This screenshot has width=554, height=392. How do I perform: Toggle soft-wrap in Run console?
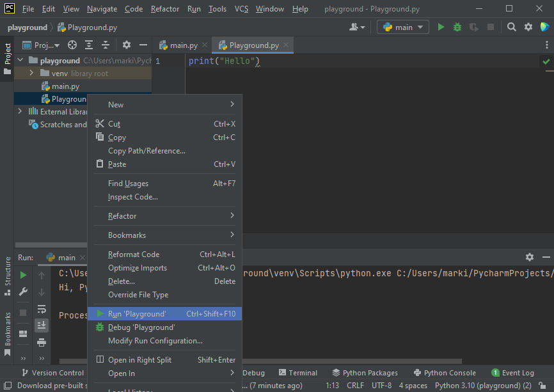42,309
